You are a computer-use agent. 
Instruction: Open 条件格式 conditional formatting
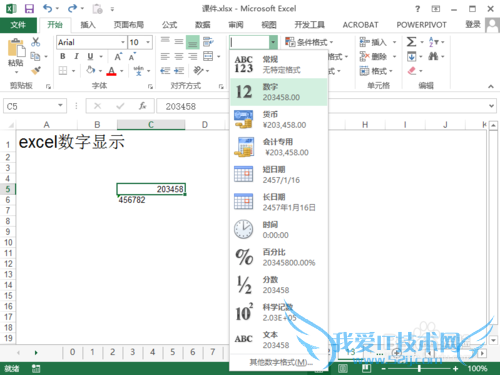[x=309, y=42]
